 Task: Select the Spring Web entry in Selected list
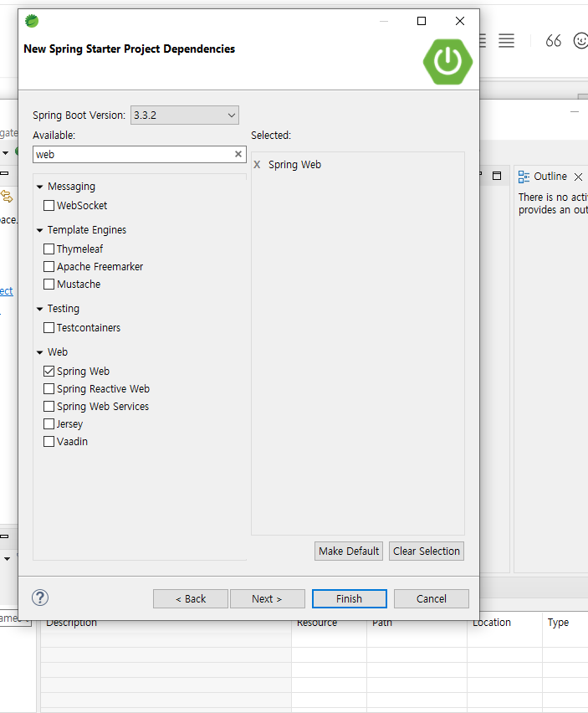[x=294, y=165]
